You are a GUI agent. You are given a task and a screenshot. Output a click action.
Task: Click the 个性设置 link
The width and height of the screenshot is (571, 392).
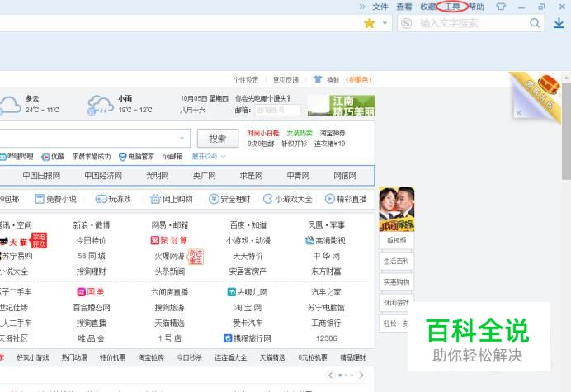click(x=246, y=80)
